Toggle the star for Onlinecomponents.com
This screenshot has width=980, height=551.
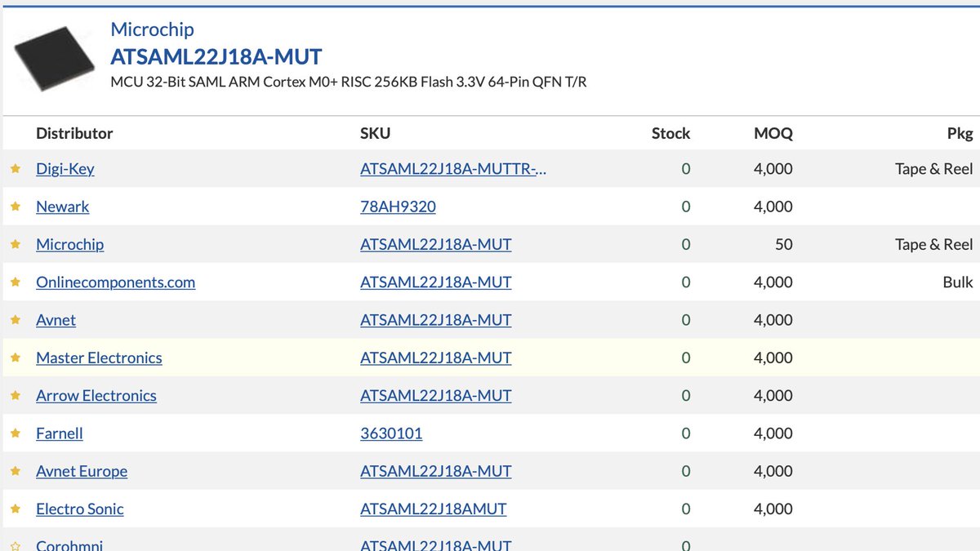(15, 282)
